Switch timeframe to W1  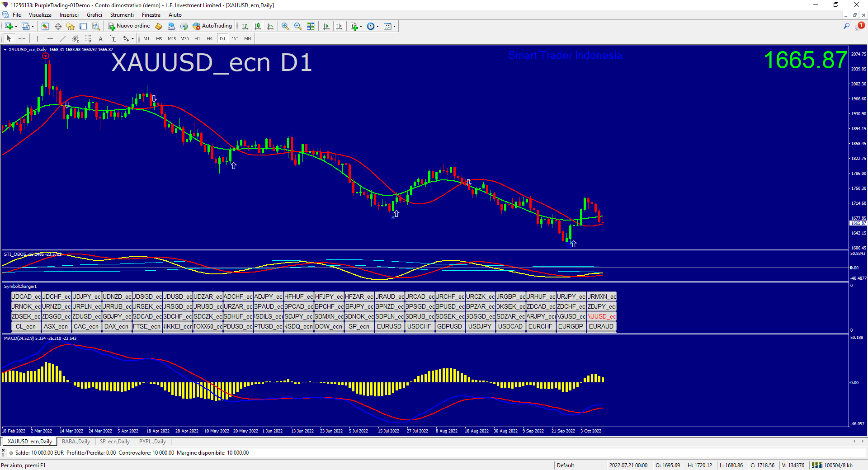point(236,38)
